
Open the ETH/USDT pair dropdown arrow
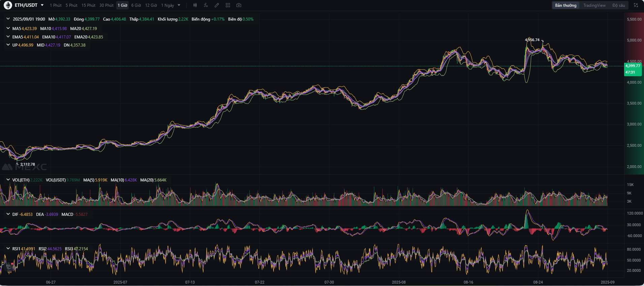tap(42, 5)
